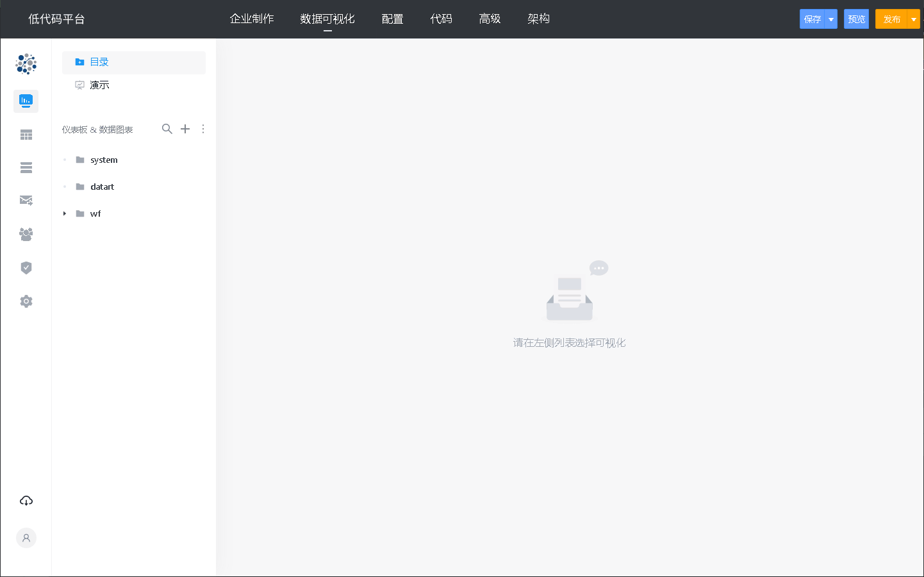Open the 配置 tab
The height and width of the screenshot is (577, 924).
pyautogui.click(x=393, y=19)
